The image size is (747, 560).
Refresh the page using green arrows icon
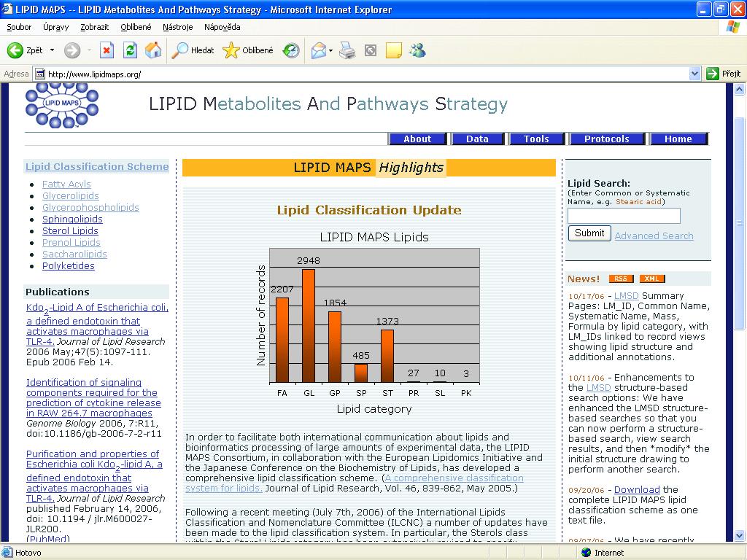(130, 50)
